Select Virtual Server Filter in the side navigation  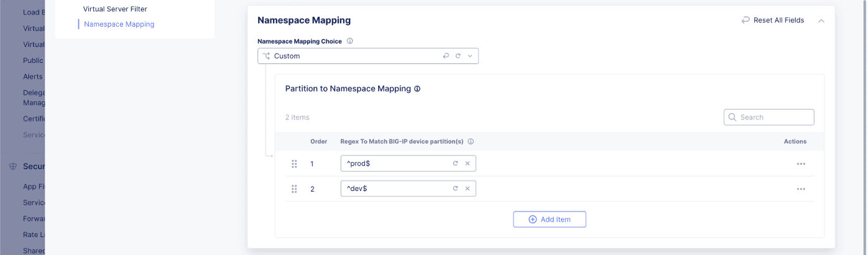[115, 9]
